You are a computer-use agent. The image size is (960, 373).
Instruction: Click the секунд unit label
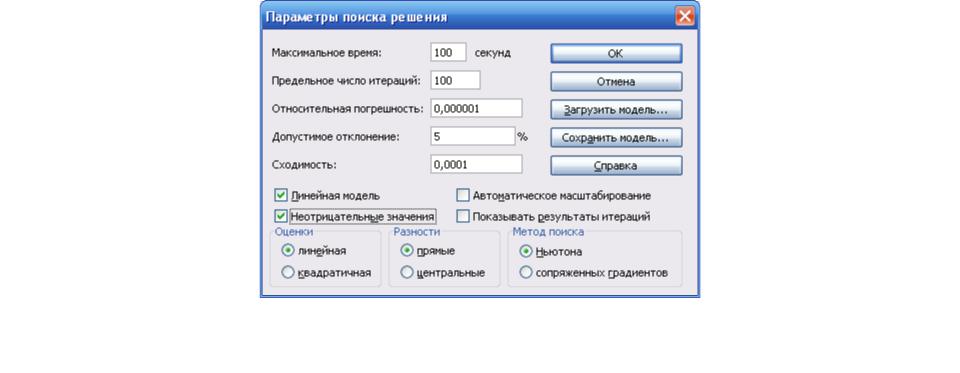coord(493,53)
